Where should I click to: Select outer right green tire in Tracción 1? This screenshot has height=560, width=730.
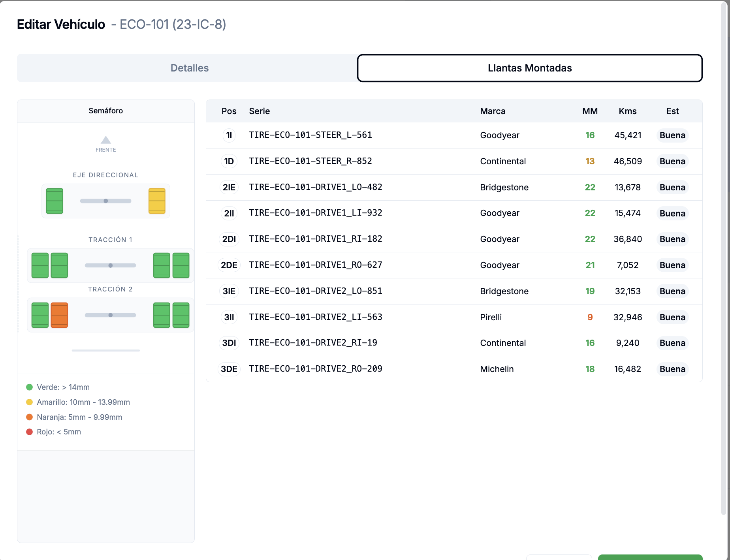coord(181,265)
